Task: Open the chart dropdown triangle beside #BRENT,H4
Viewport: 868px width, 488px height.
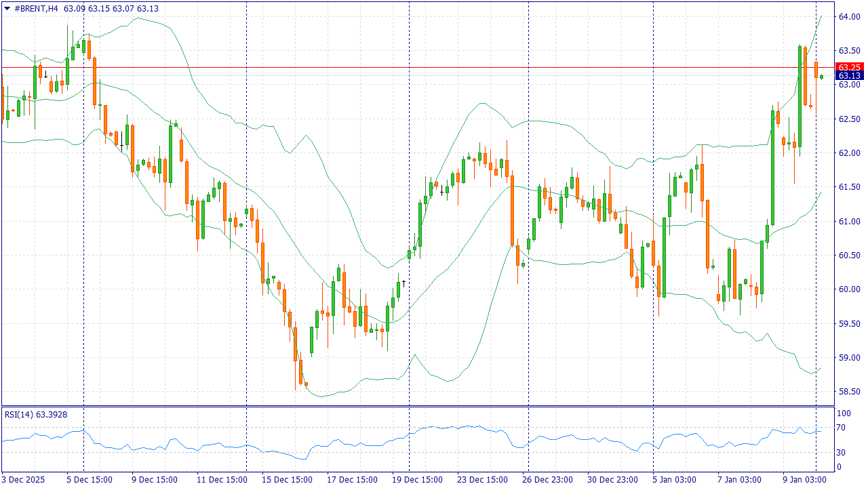Action: 7,9
